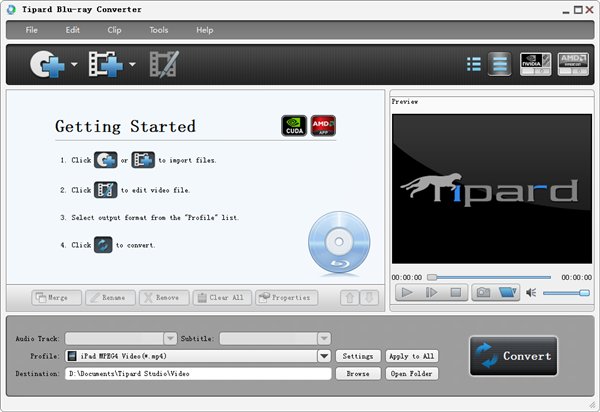Click the move up arrow button
This screenshot has width=600, height=412.
(x=350, y=298)
